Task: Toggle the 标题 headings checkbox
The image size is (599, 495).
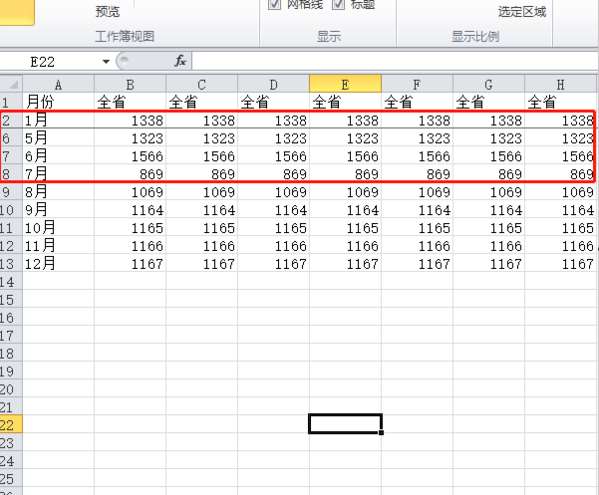Action: click(x=338, y=4)
